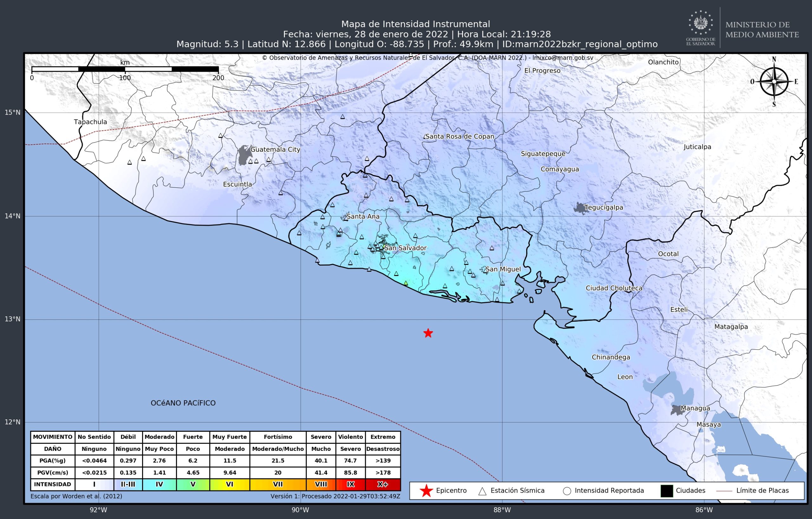This screenshot has width=812, height=519.
Task: Click the Santa Ana city label
Action: pos(363,216)
